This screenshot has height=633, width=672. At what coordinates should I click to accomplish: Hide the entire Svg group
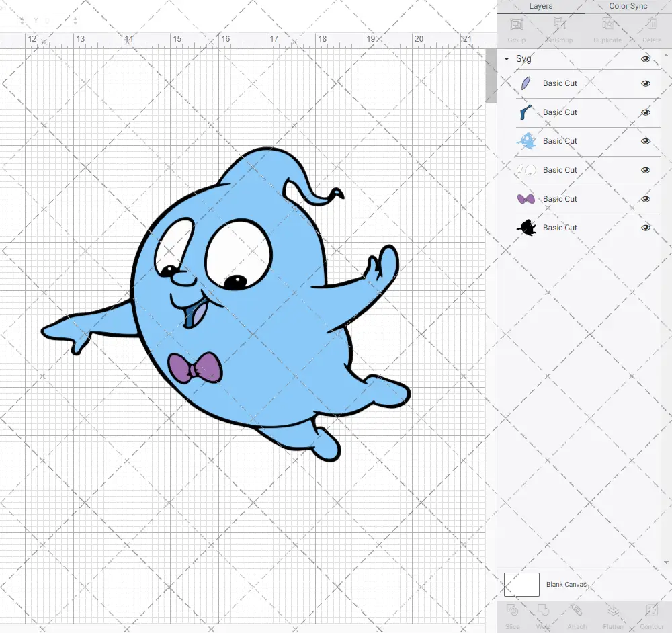click(646, 59)
